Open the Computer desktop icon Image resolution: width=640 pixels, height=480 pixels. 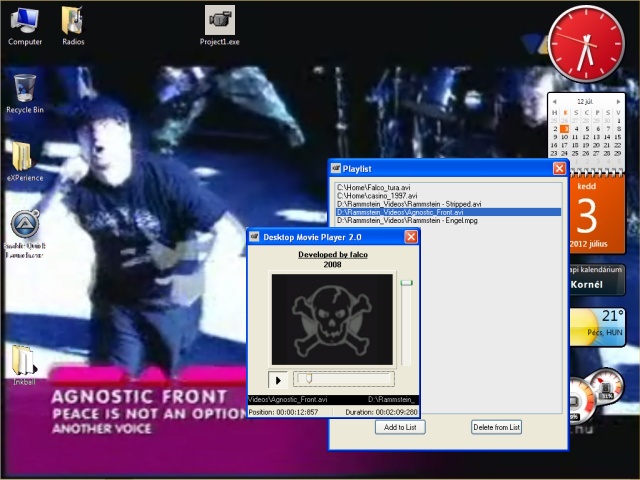click(x=24, y=26)
